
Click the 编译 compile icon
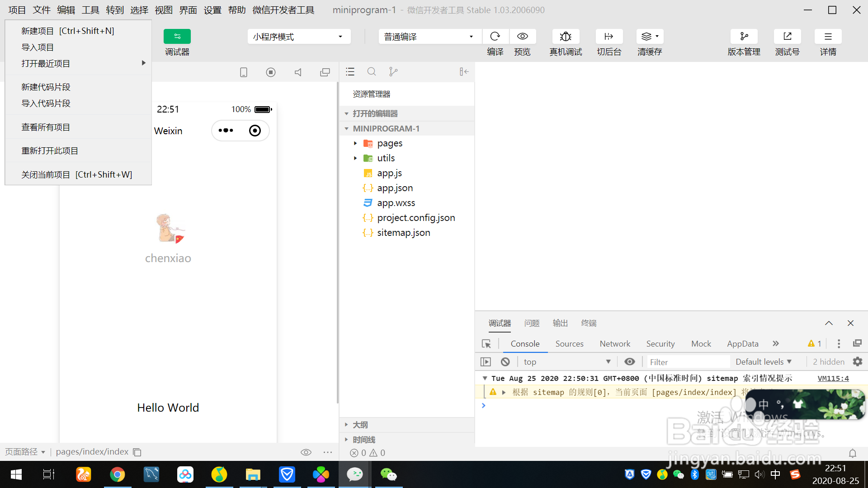[495, 36]
